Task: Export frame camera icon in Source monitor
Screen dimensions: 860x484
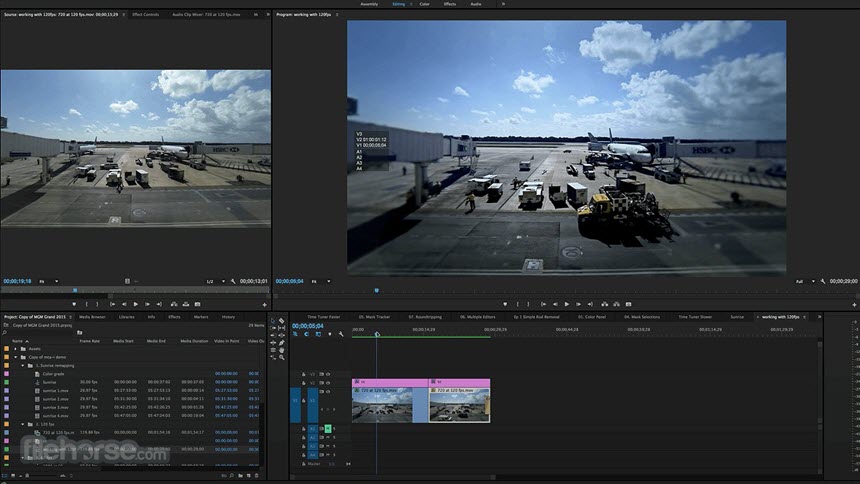Action: pyautogui.click(x=197, y=304)
